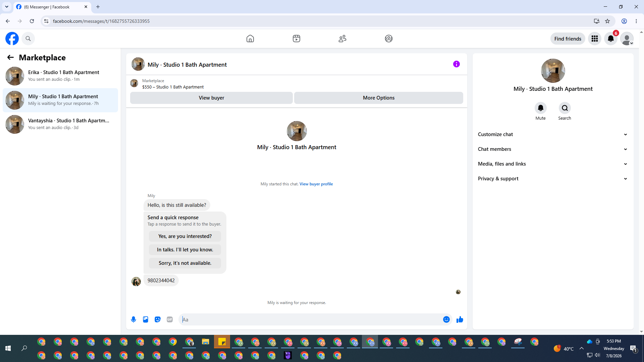Image resolution: width=644 pixels, height=362 pixels.
Task: Search in conversation using magnifier icon
Action: click(565, 108)
